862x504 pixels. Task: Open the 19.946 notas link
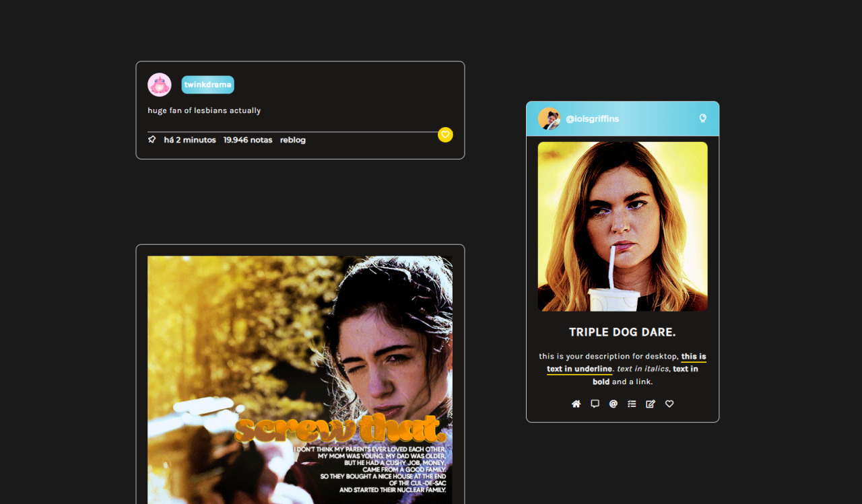coord(248,140)
